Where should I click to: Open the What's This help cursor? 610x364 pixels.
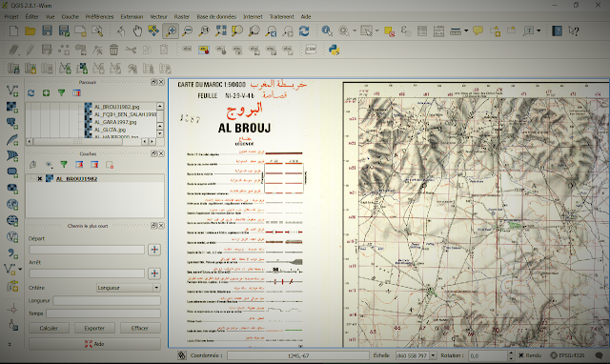point(574,30)
